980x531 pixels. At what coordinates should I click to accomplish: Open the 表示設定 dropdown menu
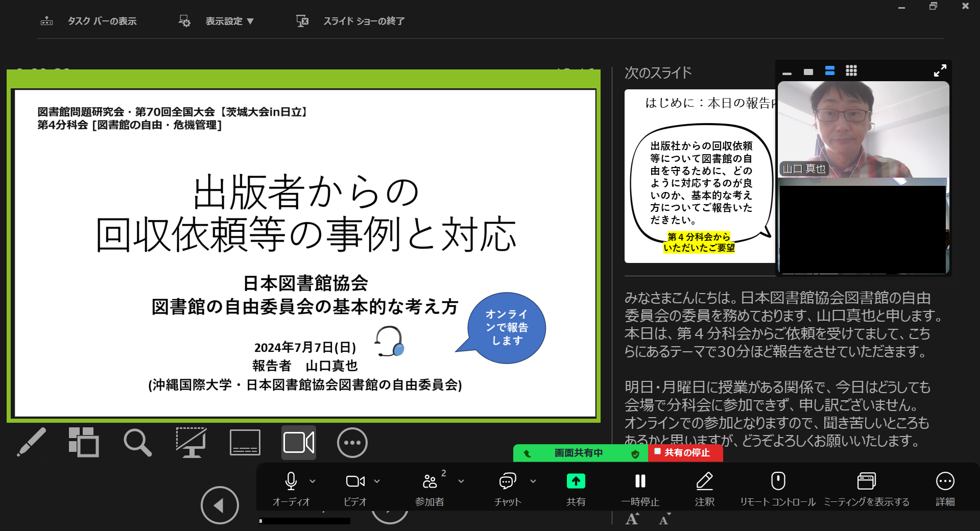coord(229,21)
